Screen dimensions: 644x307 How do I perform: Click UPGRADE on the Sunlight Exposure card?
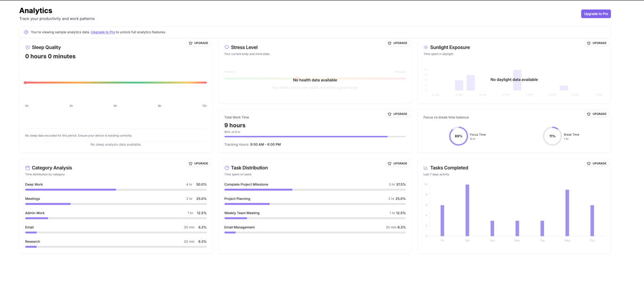tap(596, 43)
